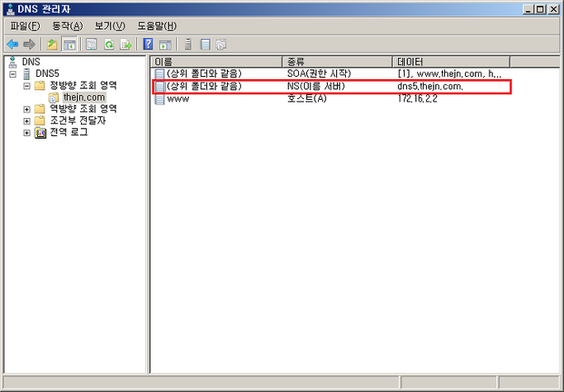This screenshot has height=392, width=564.
Task: Click the SOA record row icon
Action: click(159, 74)
